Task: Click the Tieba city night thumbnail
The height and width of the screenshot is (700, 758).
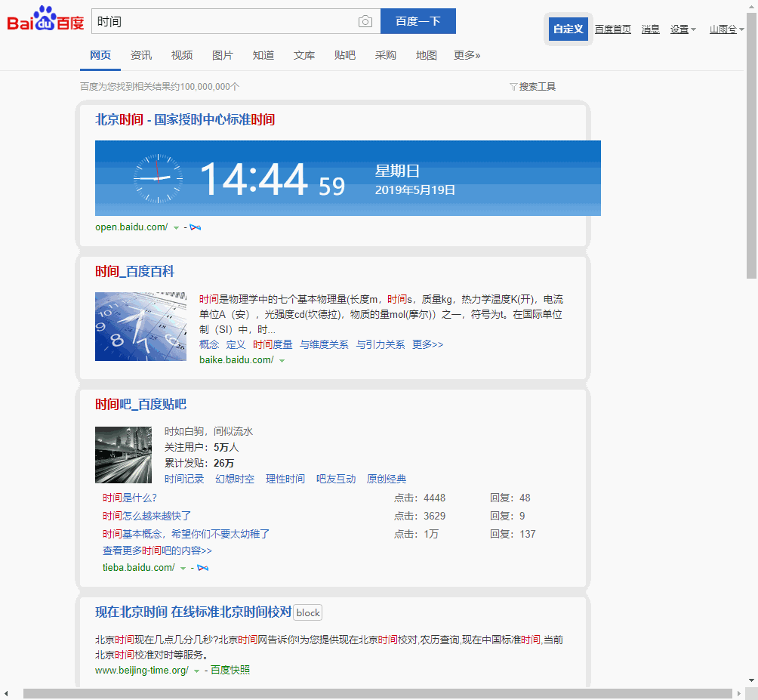Action: coord(123,455)
